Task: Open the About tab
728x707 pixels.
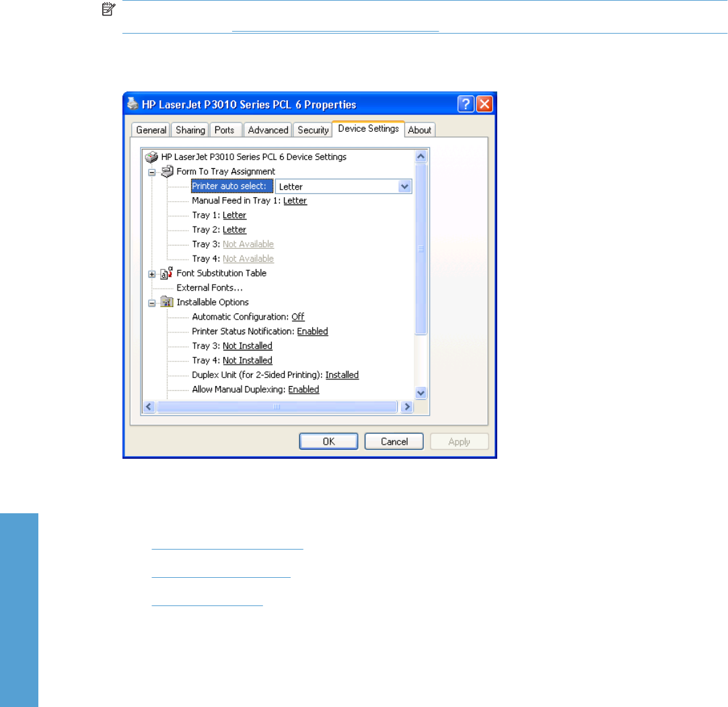Action: click(x=420, y=130)
